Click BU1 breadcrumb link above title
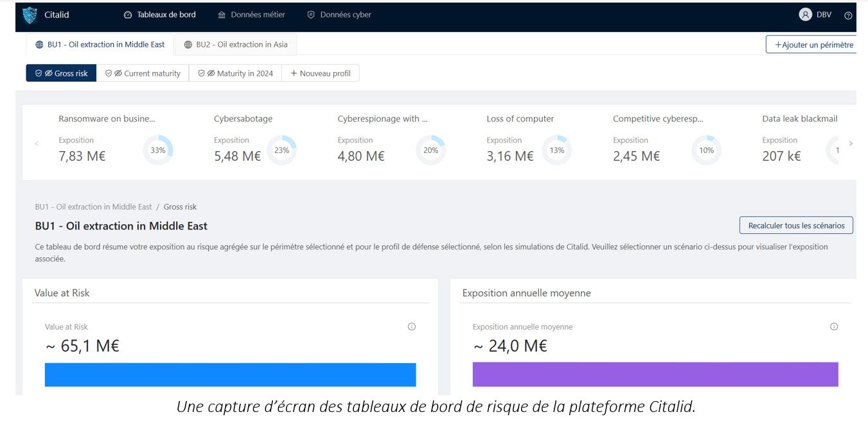 (x=93, y=207)
